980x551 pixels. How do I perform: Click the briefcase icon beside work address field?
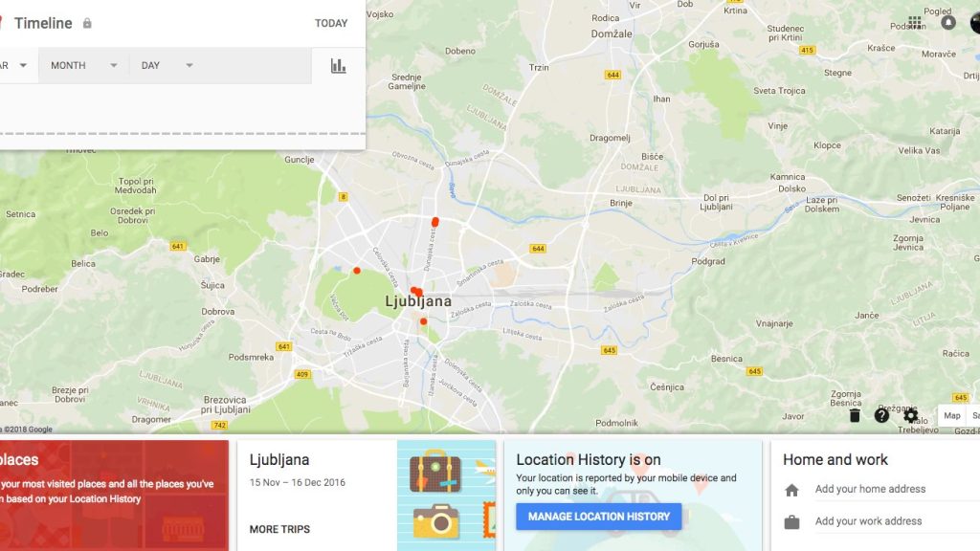pyautogui.click(x=791, y=521)
